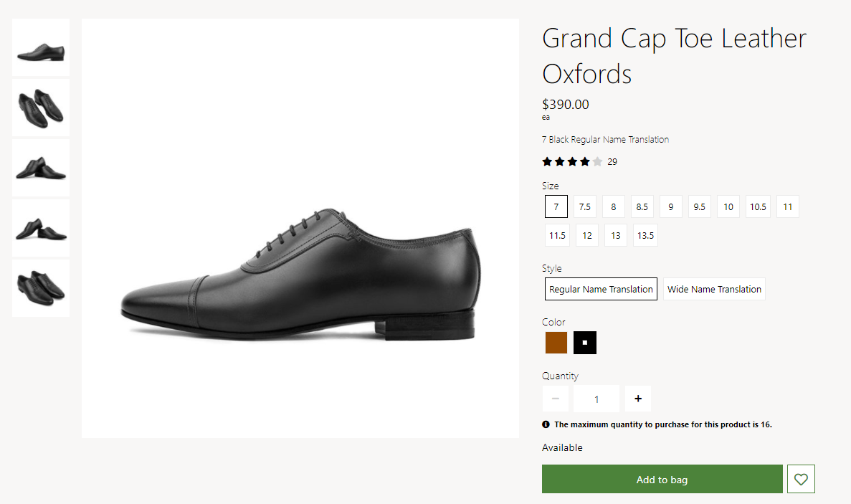
Task: Click inside the quantity input field
Action: [x=596, y=399]
